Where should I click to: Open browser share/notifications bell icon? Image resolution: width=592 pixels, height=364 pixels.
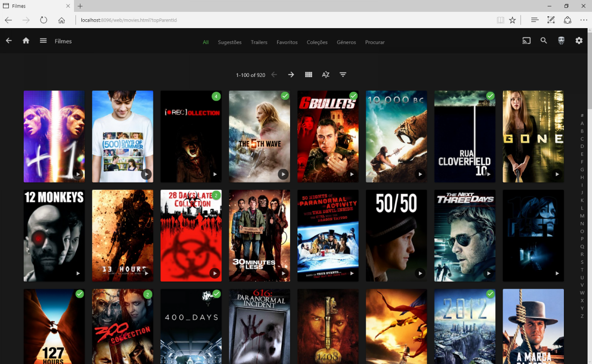[568, 20]
